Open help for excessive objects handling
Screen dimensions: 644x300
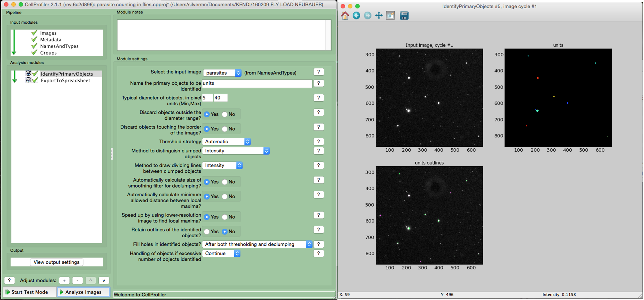(x=319, y=254)
